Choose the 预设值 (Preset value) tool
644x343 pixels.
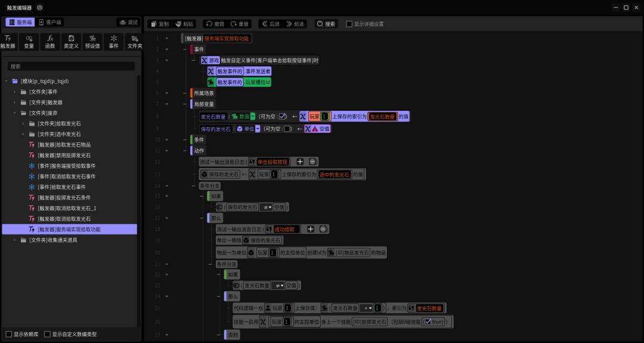92,42
